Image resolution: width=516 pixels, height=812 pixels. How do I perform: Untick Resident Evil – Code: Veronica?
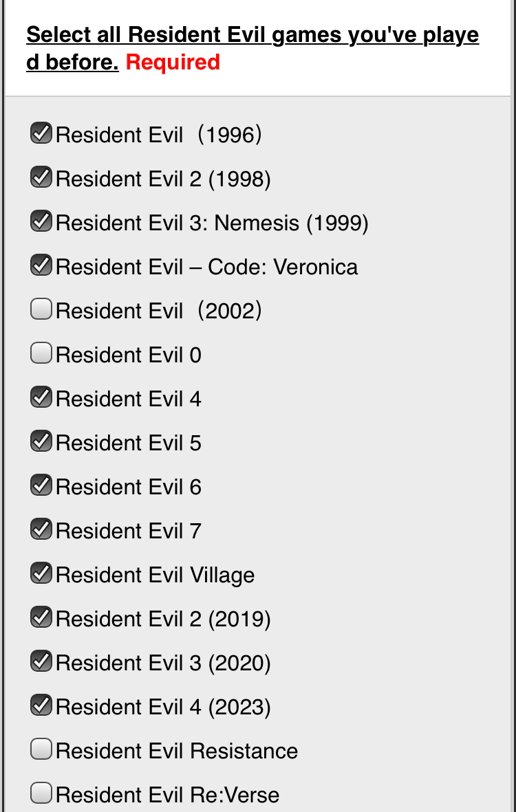[x=41, y=265]
